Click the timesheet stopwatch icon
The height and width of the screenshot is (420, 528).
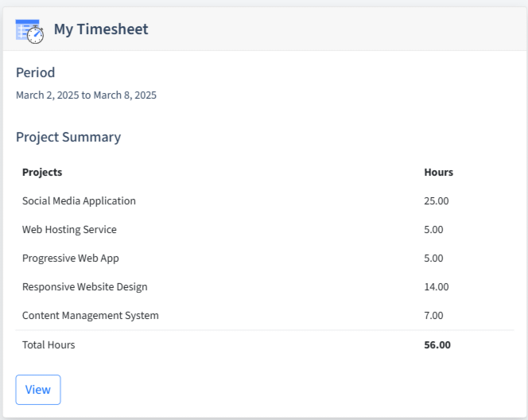coord(29,31)
